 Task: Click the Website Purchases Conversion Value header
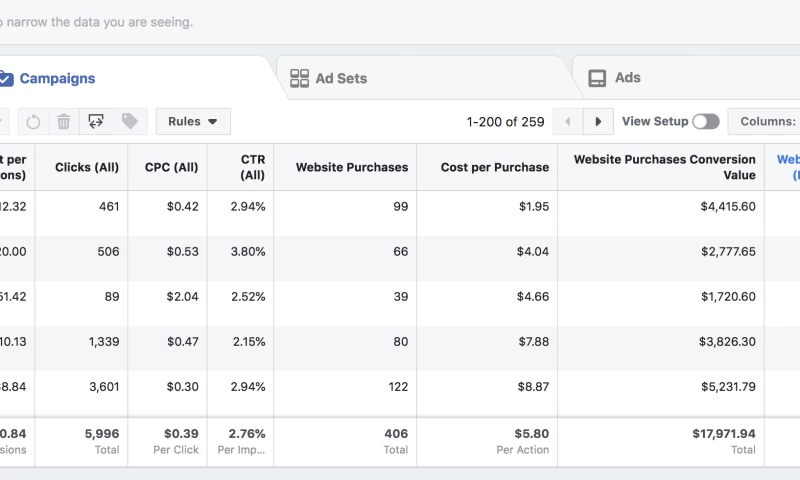tap(665, 167)
